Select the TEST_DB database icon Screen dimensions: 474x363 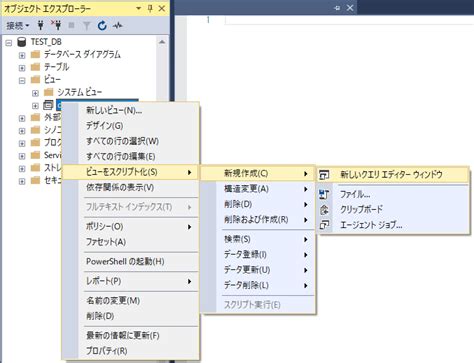coord(22,42)
